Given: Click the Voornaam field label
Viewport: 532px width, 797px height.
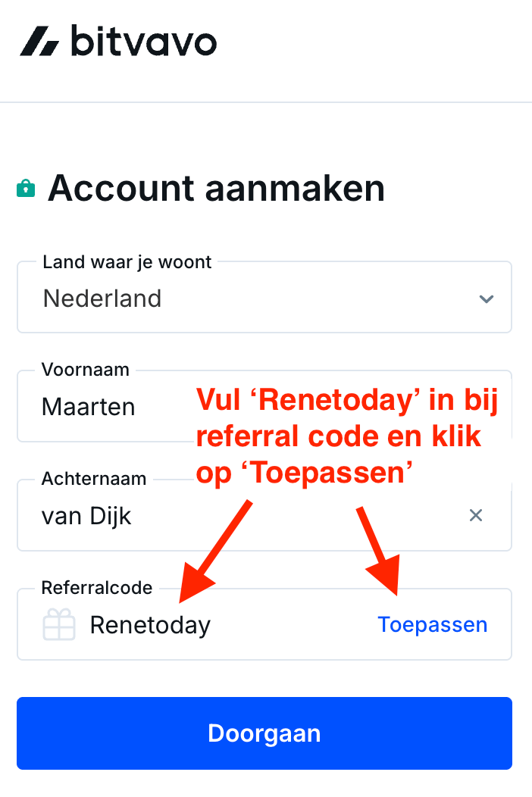Looking at the screenshot, I should click(85, 370).
